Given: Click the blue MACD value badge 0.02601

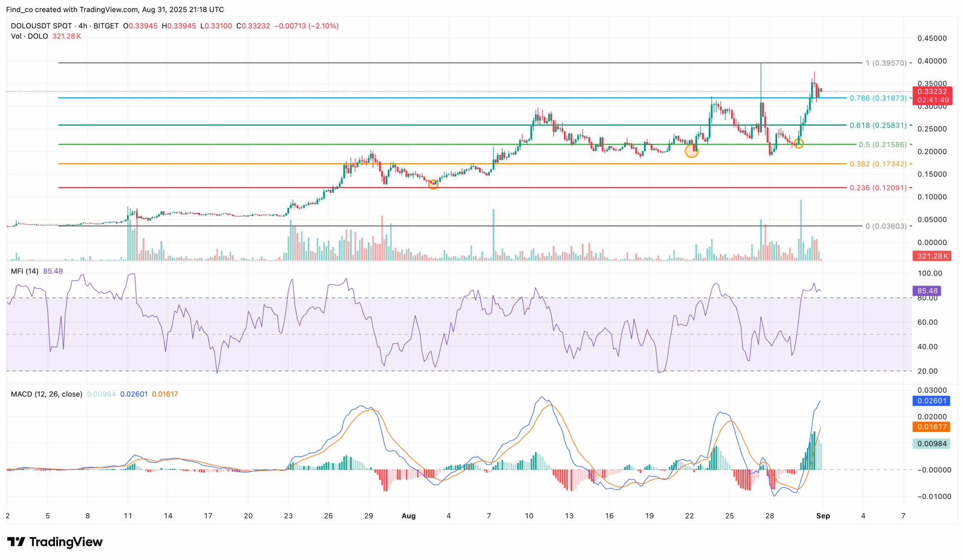Looking at the screenshot, I should click(x=932, y=400).
